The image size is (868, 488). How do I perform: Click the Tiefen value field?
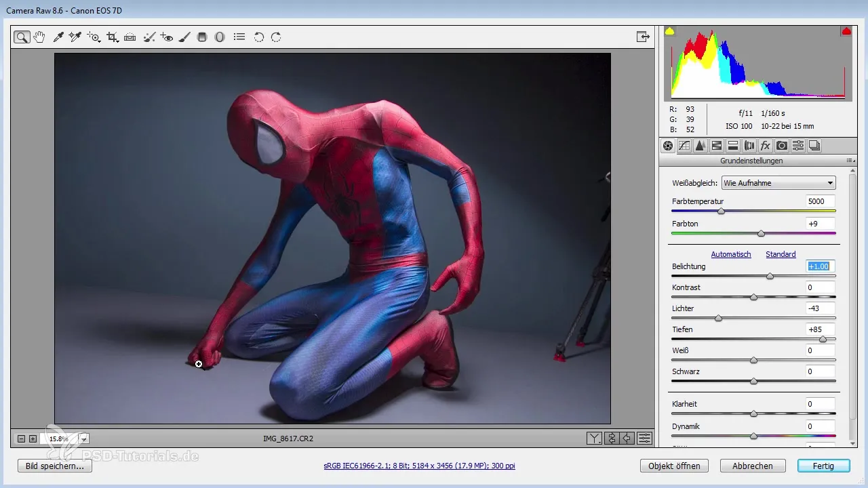(821, 329)
